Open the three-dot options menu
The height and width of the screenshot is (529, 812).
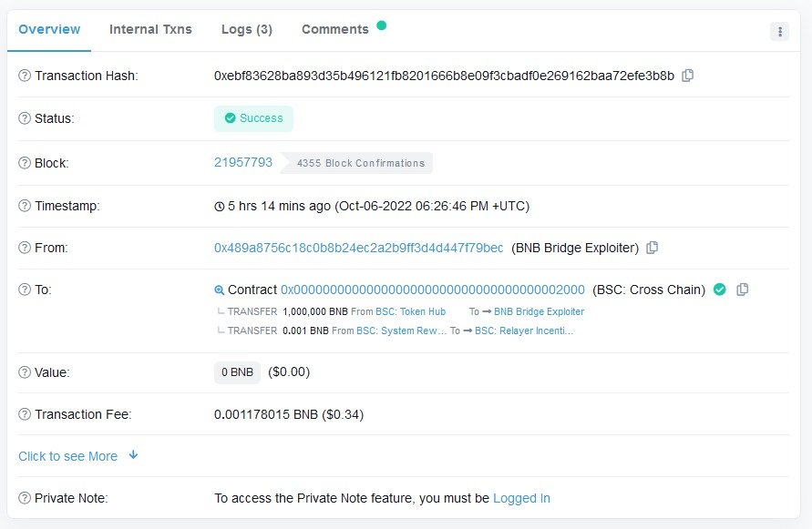(779, 31)
